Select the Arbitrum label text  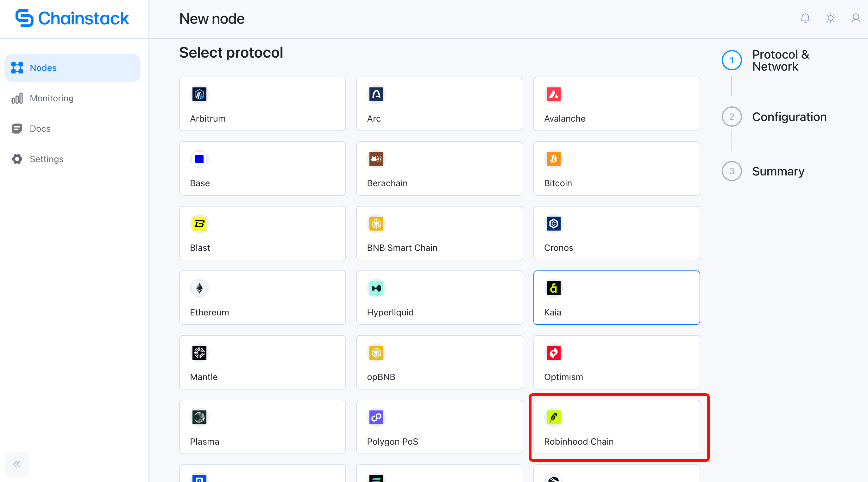(208, 119)
